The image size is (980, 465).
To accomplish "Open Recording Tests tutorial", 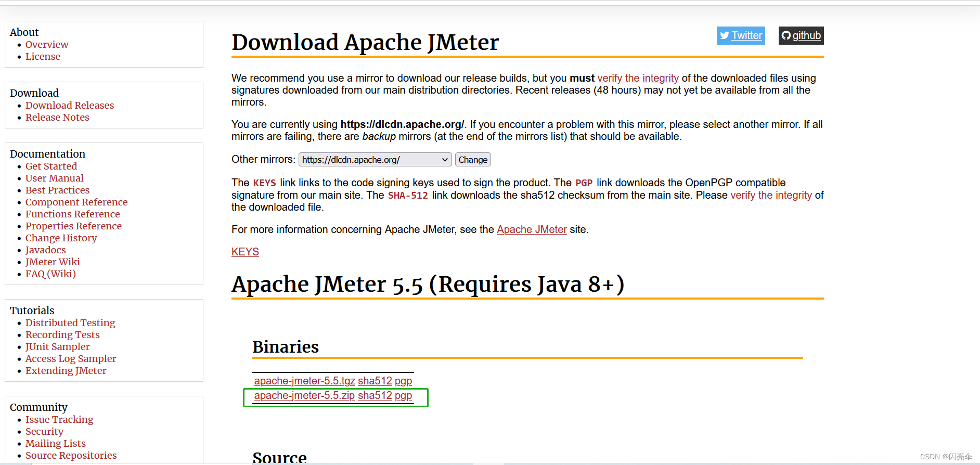I will point(62,335).
